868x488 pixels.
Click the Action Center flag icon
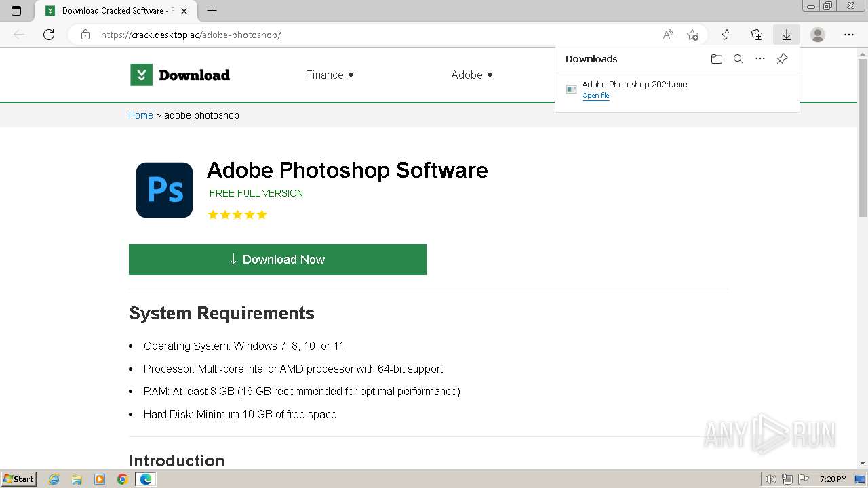coord(804,479)
